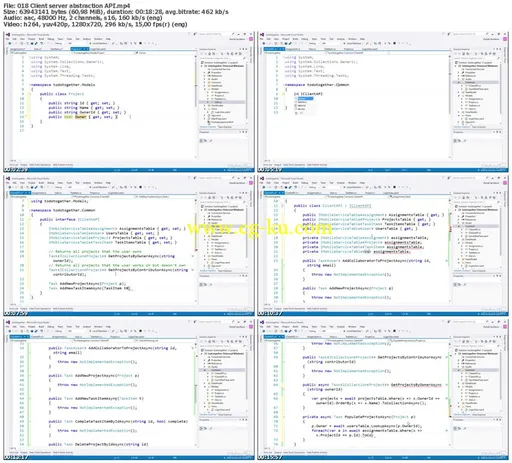Open the thumbnail showing class ClientAPI : IClientAPI
This screenshot has height=463, width=512.
(x=383, y=246)
